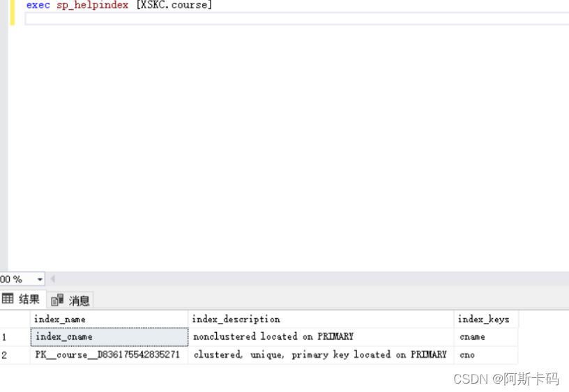Select the 'clustered, unique, primary key' description cell

(x=321, y=354)
